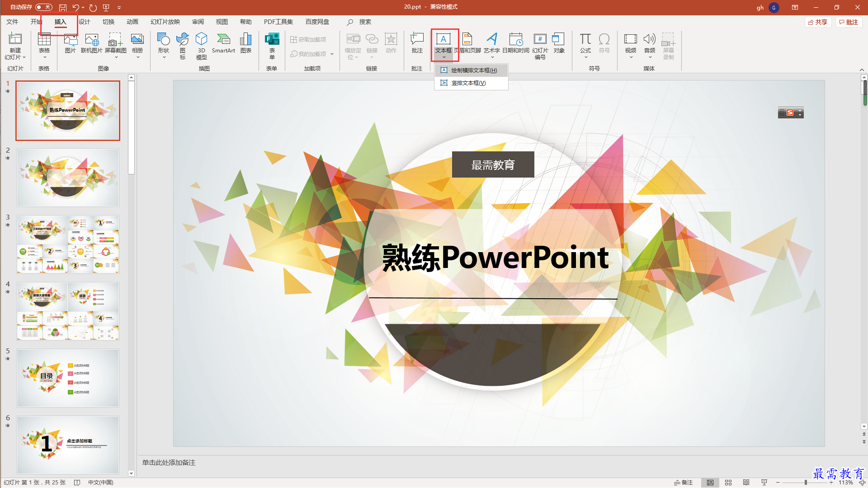Viewport: 868px width, 488px height.
Task: Switch to the Animations (动画) tab
Action: click(x=132, y=22)
